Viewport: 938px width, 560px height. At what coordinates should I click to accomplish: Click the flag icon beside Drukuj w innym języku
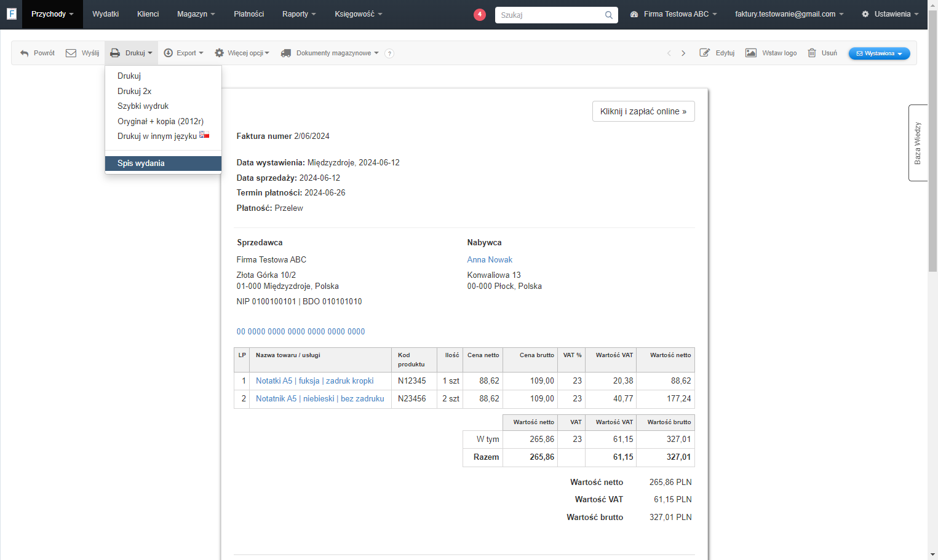click(x=204, y=135)
